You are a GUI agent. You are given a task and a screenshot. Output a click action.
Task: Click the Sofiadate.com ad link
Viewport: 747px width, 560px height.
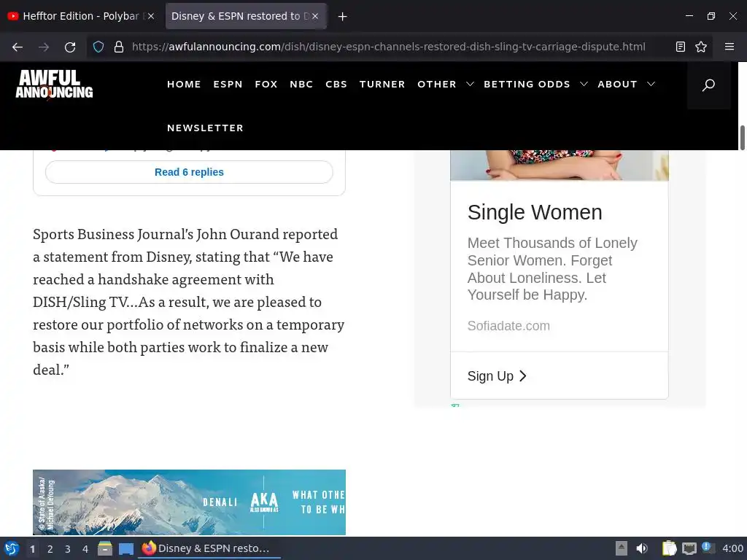point(508,326)
